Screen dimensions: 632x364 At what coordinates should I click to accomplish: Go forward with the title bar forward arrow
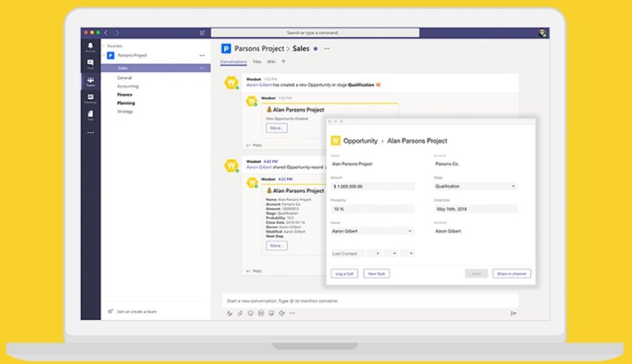pyautogui.click(x=117, y=33)
